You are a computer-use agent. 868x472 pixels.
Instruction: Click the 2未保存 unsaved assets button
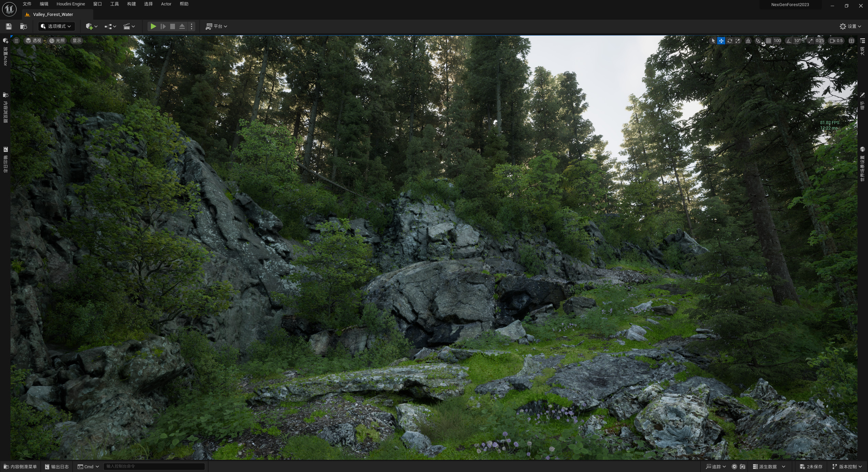[811, 467]
